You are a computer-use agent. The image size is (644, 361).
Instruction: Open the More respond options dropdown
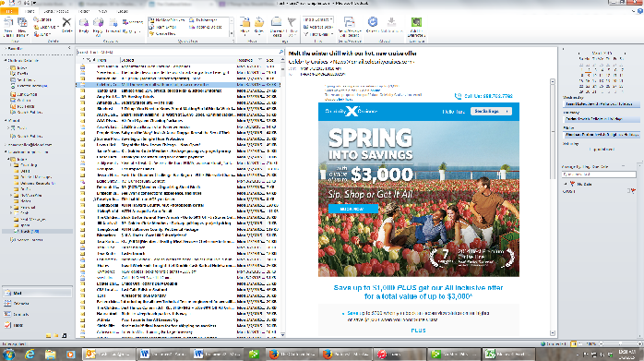(131, 31)
